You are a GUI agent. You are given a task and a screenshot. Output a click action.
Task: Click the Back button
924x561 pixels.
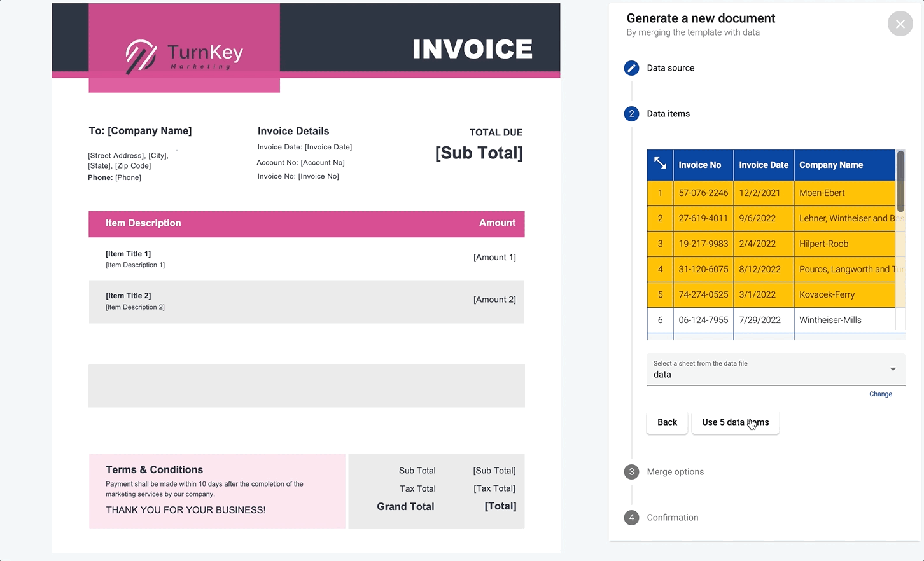click(x=667, y=422)
